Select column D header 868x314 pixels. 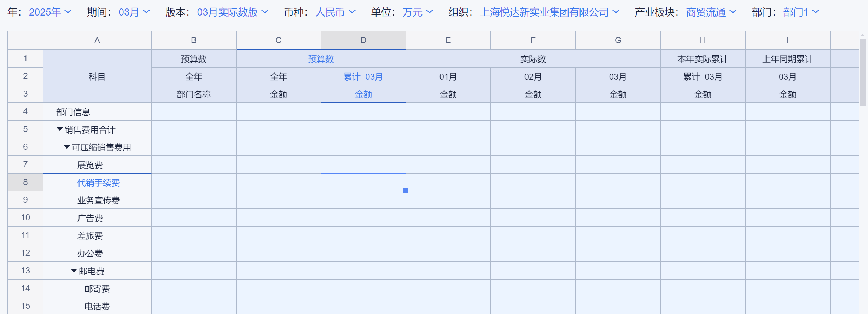pyautogui.click(x=363, y=40)
